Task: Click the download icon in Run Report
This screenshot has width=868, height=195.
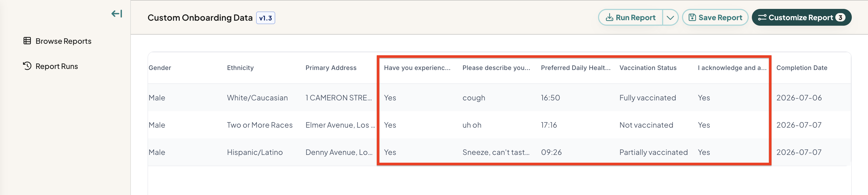Action: pyautogui.click(x=609, y=18)
